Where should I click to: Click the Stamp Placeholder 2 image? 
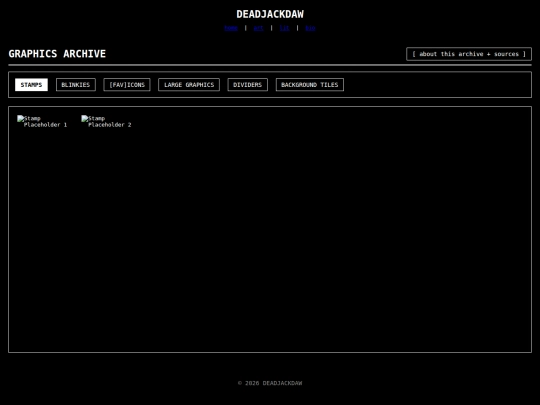click(106, 122)
